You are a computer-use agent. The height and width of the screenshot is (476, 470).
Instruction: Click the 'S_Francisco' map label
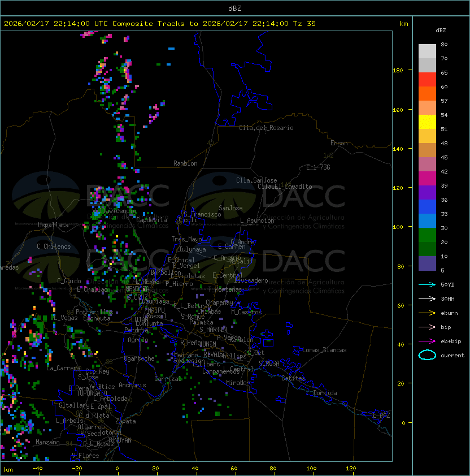[202, 214]
